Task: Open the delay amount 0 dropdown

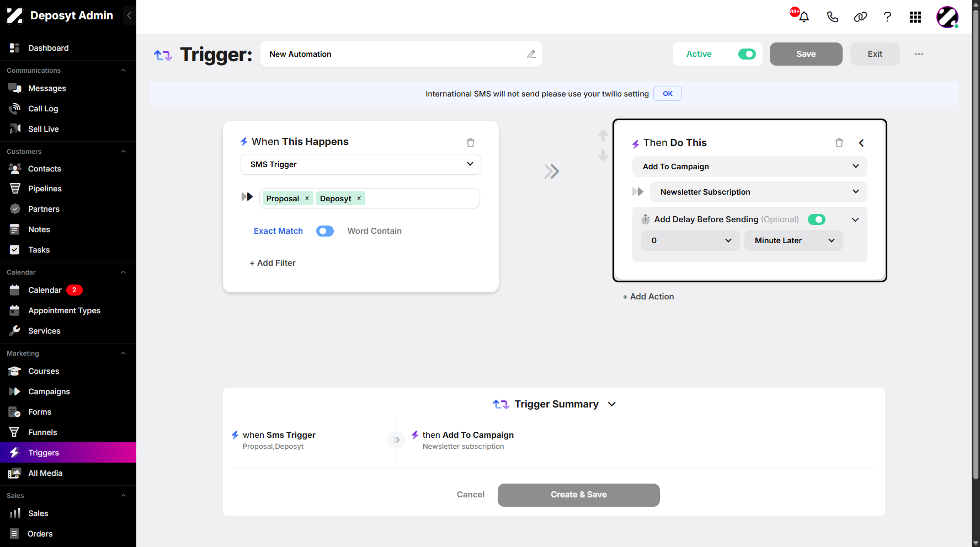Action: pos(690,240)
